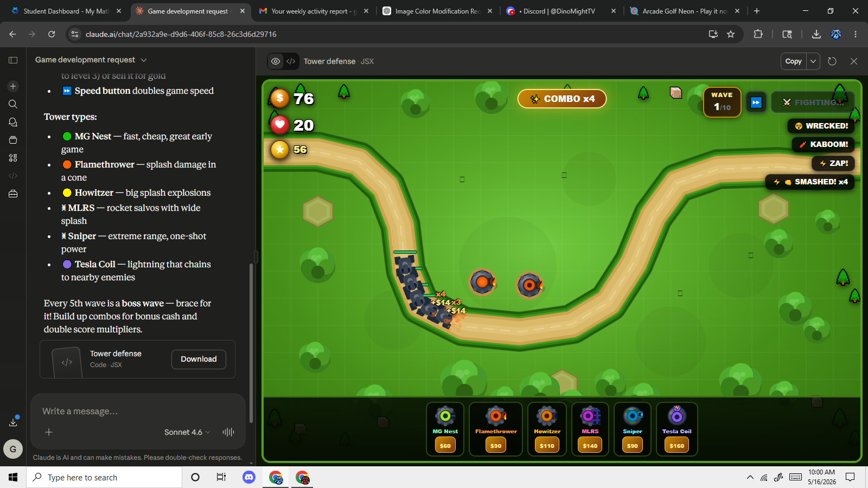Select the Sniper tower card
The height and width of the screenshot is (488, 868).
pos(633,429)
